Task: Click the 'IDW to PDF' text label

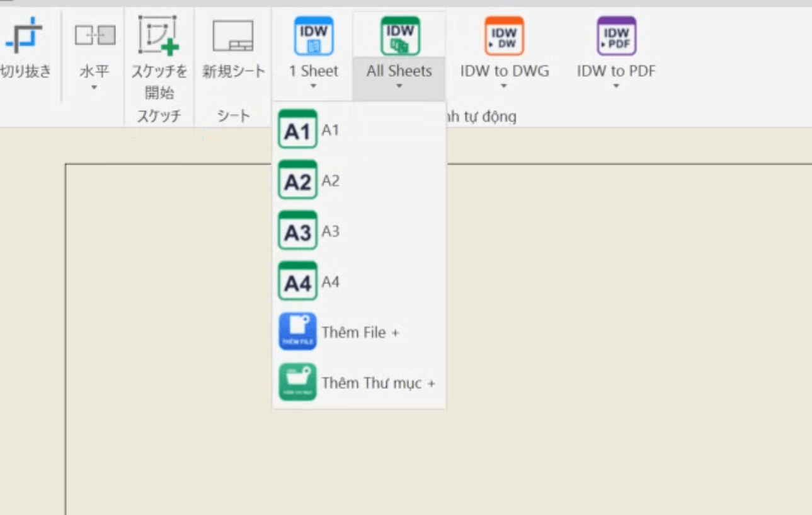Action: coord(616,71)
